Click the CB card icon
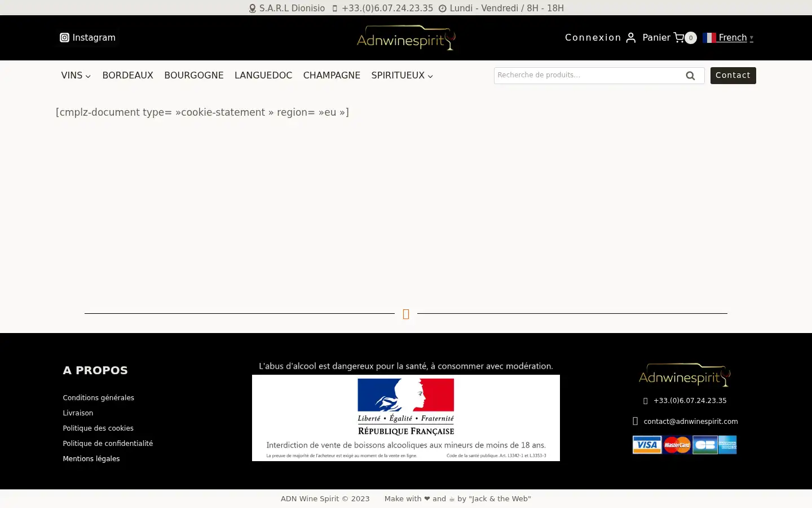The height and width of the screenshot is (508, 812). click(x=705, y=445)
